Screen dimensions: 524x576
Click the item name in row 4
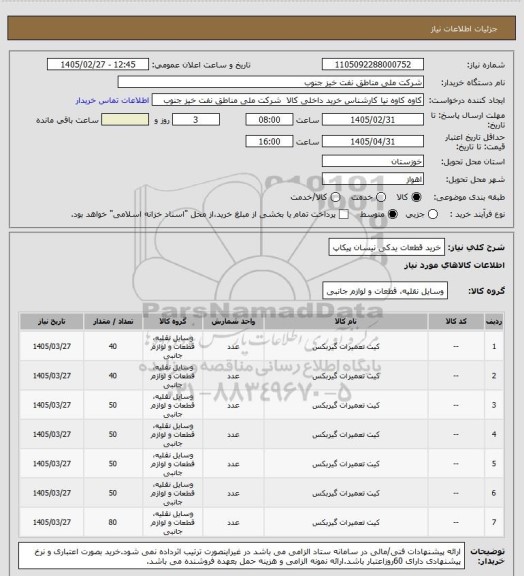coord(346,435)
